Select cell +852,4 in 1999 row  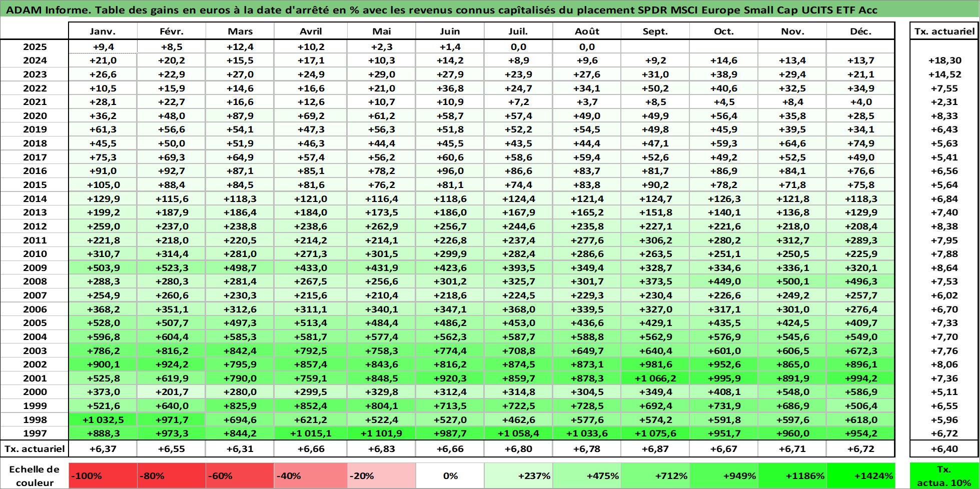pos(311,406)
